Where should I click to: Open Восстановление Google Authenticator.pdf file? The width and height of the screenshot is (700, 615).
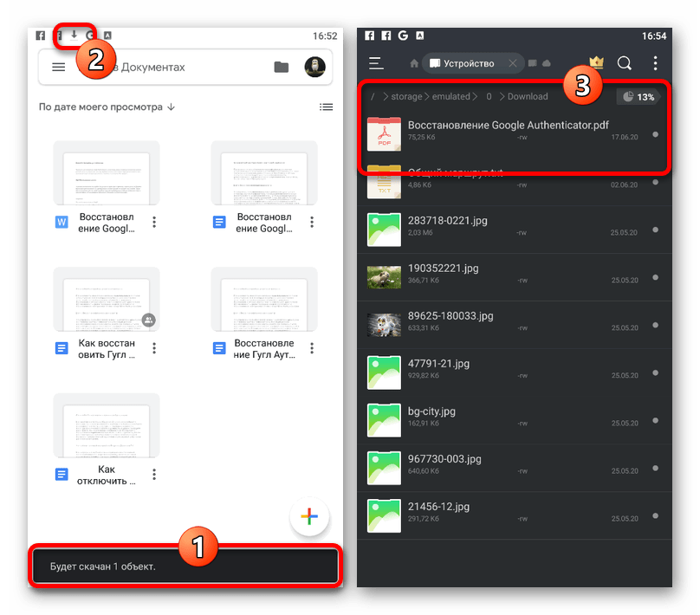click(x=509, y=126)
